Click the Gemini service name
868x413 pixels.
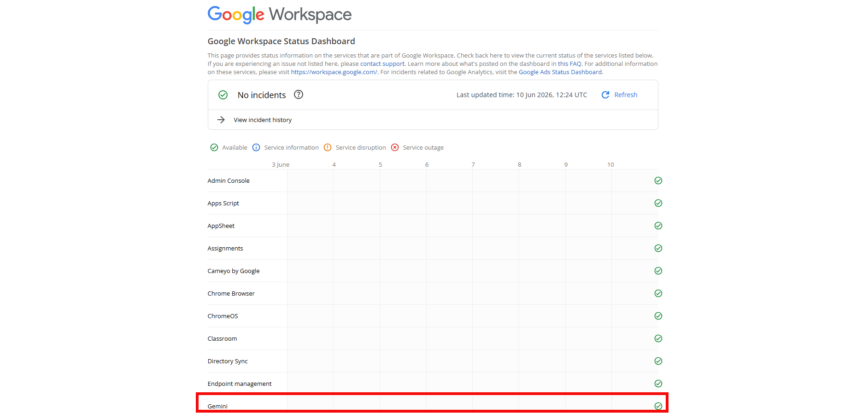pos(217,406)
